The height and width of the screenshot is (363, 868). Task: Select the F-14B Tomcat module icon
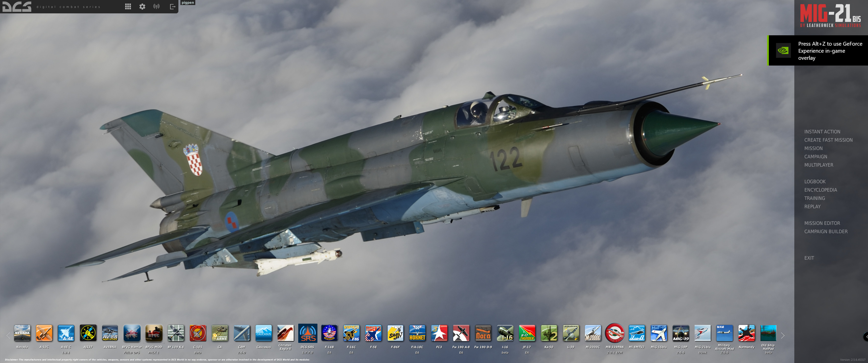pos(329,333)
